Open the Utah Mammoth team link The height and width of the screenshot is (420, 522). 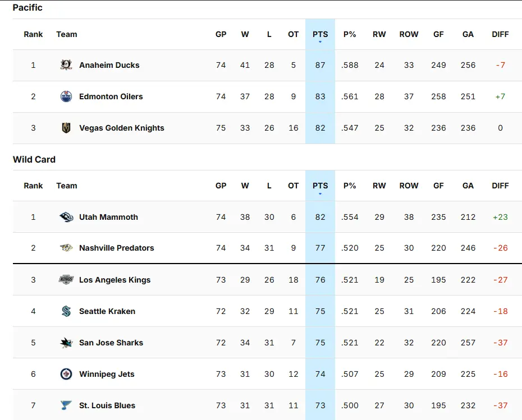point(108,217)
